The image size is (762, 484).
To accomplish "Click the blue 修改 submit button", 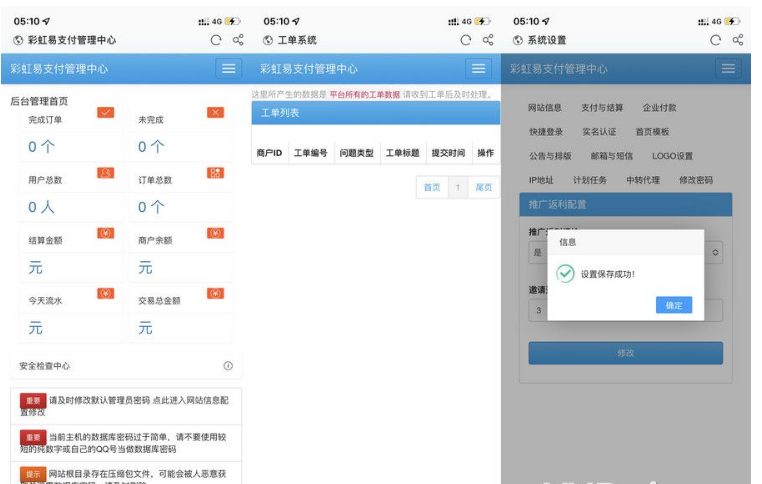I will tap(625, 353).
